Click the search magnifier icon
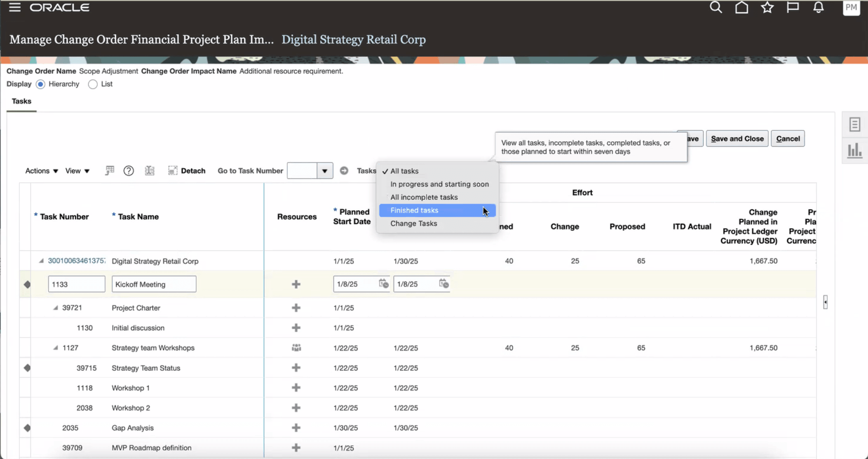This screenshot has width=868, height=459. [716, 7]
